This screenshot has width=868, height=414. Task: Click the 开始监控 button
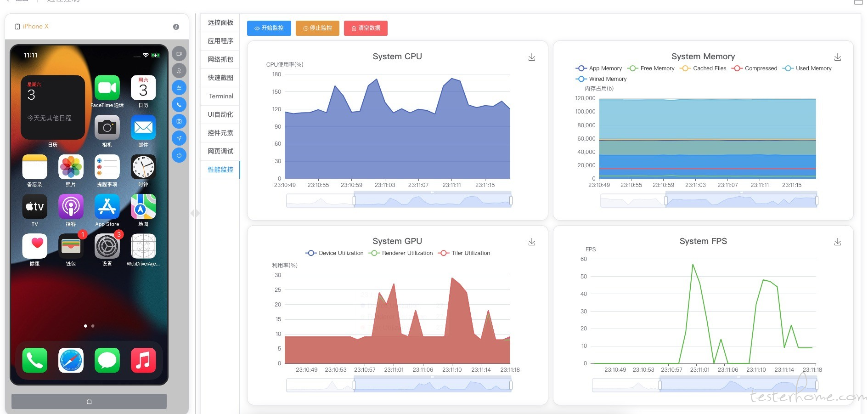(x=269, y=28)
